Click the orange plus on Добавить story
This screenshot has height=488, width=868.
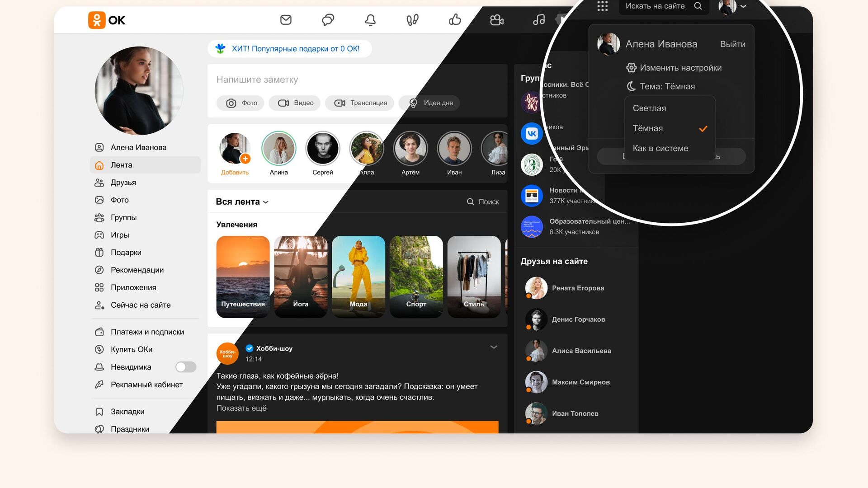[x=245, y=159]
